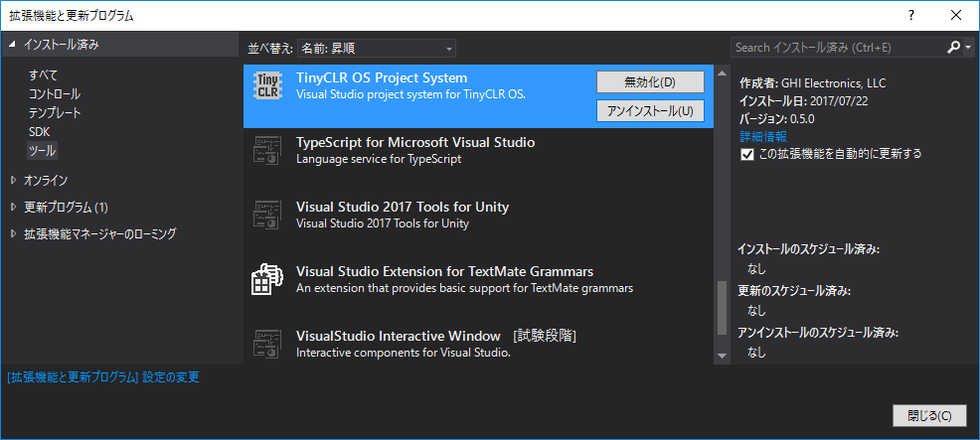Expand the 更新プログラム (1) section
This screenshot has width=980, height=440.
14,207
